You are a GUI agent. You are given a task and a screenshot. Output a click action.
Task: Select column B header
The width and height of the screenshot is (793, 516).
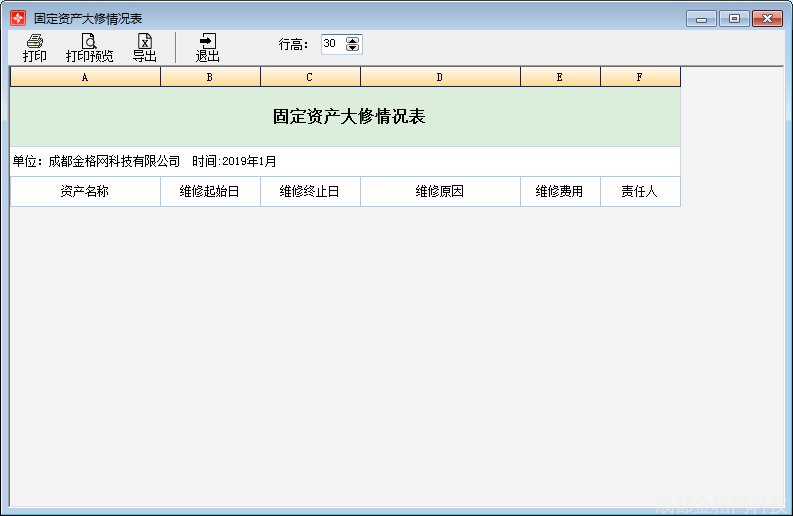210,77
